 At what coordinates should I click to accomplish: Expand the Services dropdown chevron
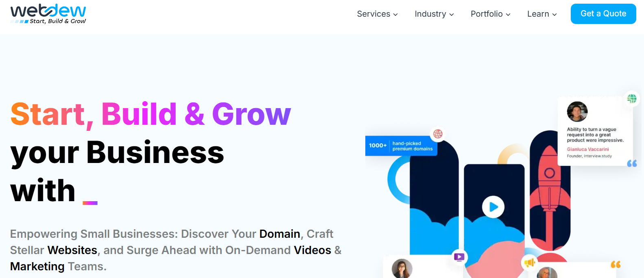click(395, 14)
